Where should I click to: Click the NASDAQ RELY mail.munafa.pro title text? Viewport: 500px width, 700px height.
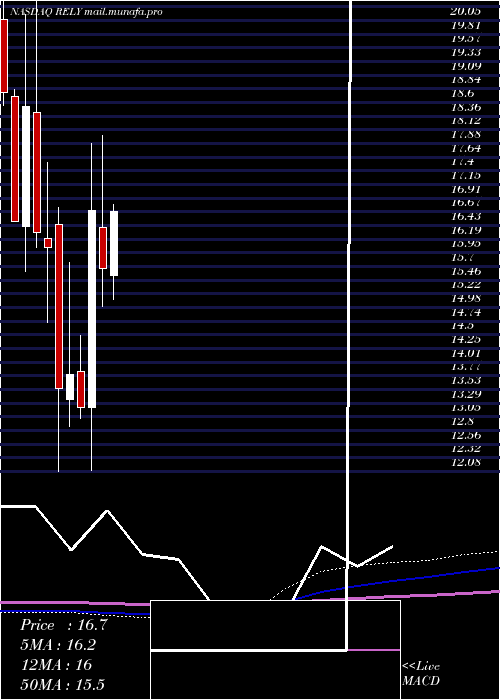86,12
